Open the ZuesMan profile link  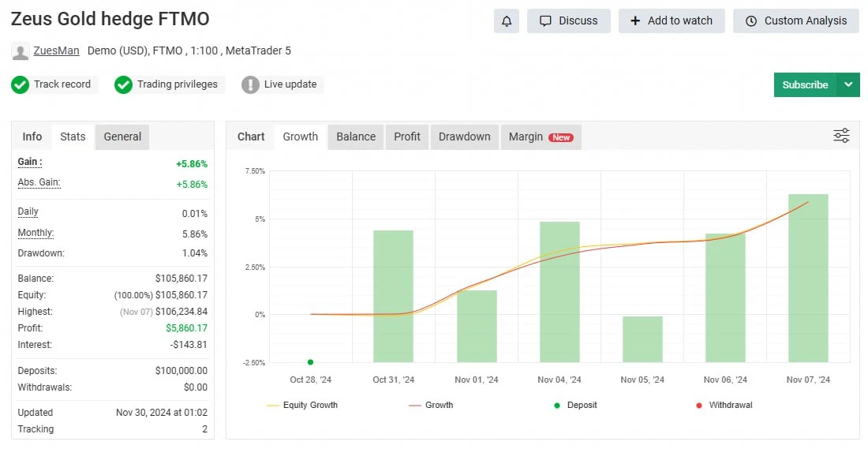coord(56,51)
